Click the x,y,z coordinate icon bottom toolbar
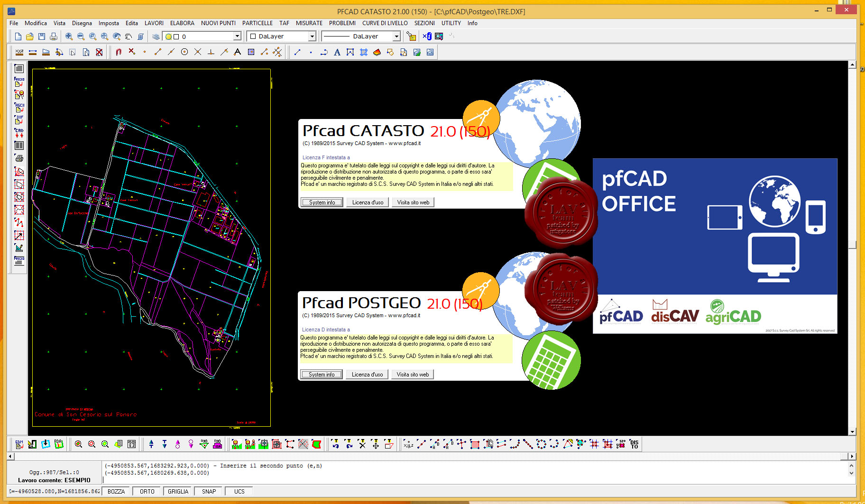The width and height of the screenshot is (865, 504). [x=408, y=444]
